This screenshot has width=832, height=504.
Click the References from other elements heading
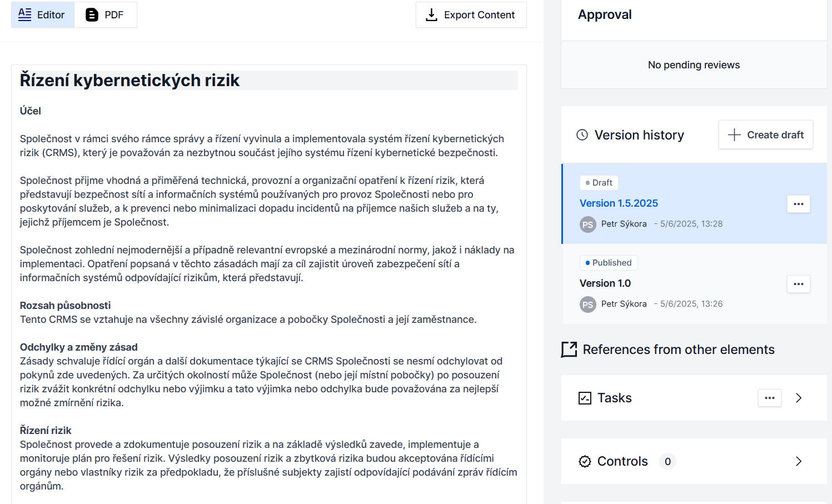click(x=678, y=350)
